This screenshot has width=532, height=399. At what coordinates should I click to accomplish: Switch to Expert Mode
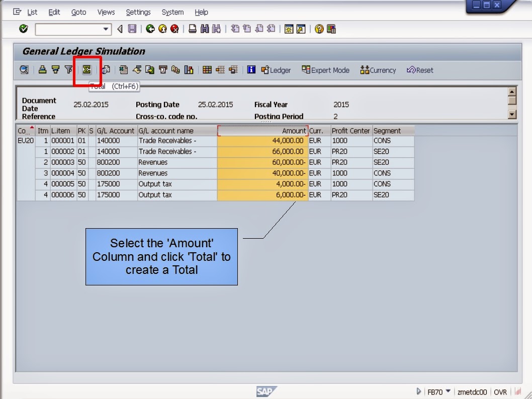(x=325, y=70)
